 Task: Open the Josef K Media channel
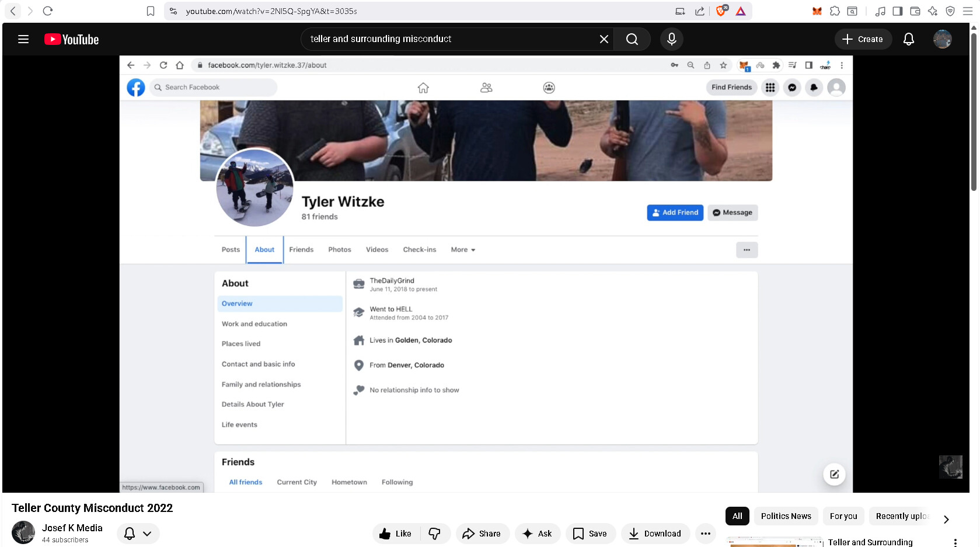click(x=72, y=528)
